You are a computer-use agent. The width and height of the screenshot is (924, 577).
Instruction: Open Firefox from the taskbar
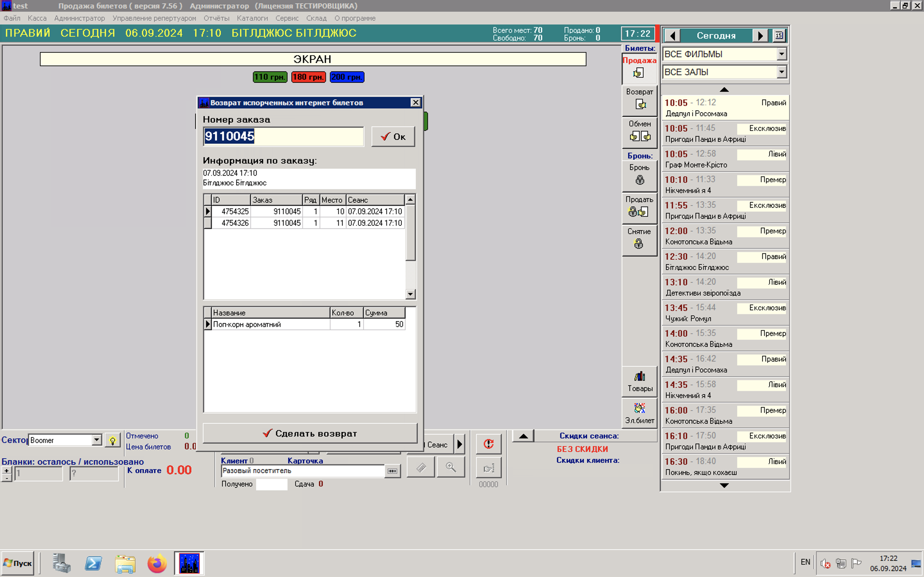157,563
